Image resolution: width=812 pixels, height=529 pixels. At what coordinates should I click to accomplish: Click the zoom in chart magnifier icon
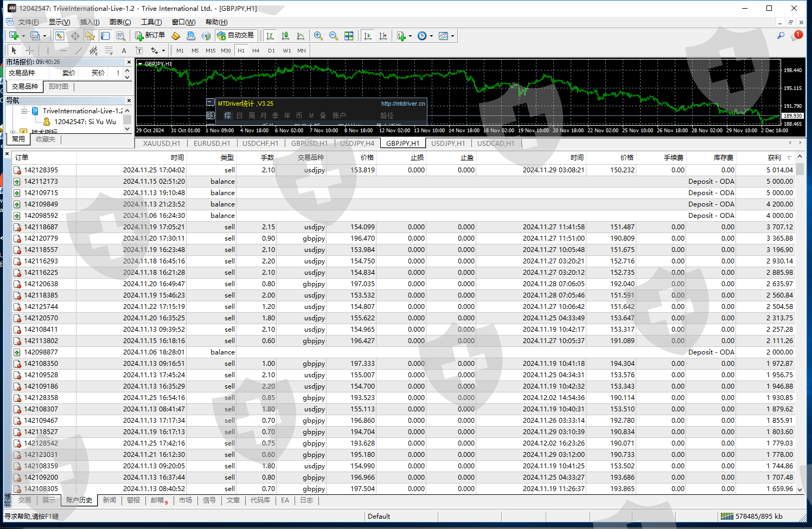pos(318,36)
